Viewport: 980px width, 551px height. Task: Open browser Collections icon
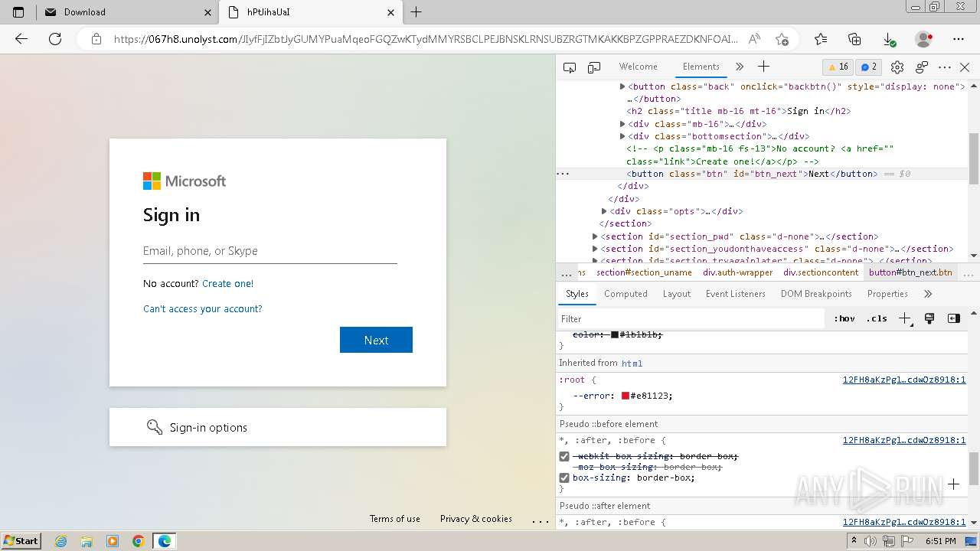coord(854,39)
